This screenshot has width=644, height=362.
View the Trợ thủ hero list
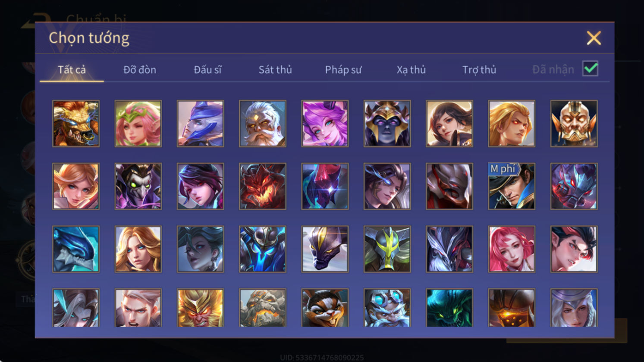pos(479,69)
